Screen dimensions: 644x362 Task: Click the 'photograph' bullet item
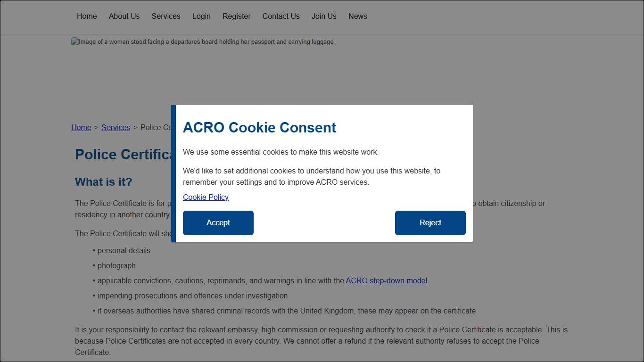pos(116,265)
